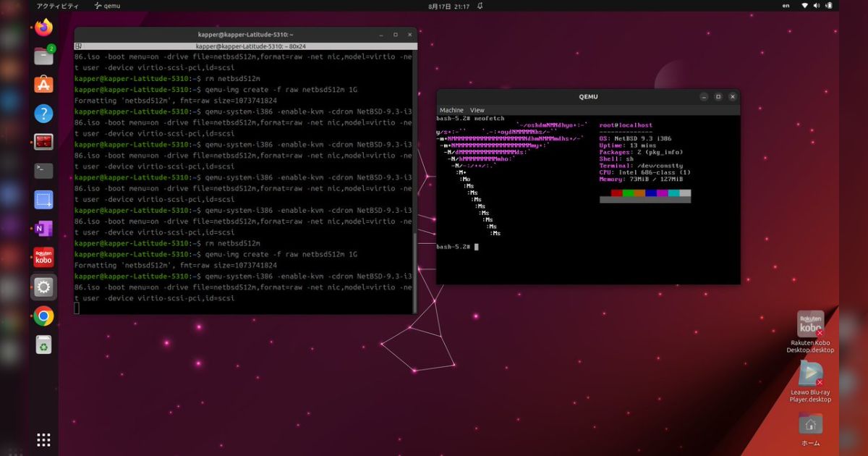Open the terminal emulator dock icon
868x456 pixels.
pos(43,172)
